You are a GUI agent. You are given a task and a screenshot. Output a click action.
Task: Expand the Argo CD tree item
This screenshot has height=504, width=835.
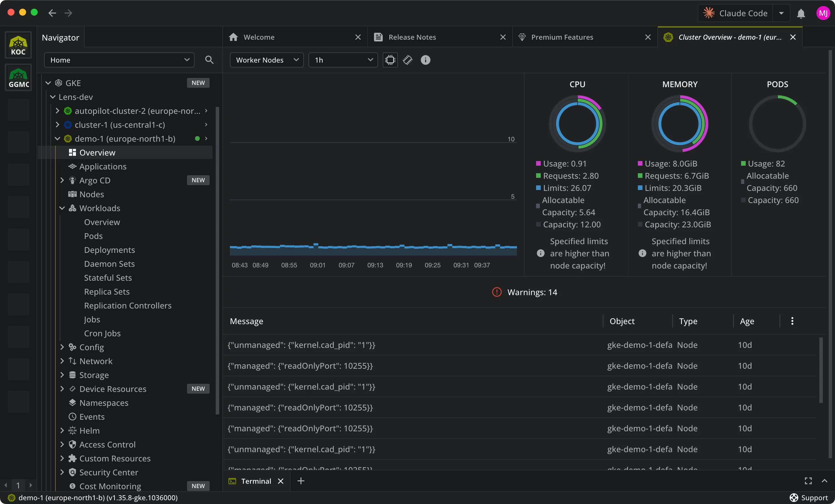62,180
